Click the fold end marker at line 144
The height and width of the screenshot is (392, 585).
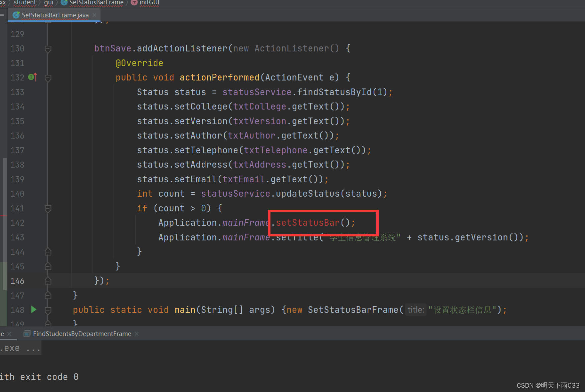tap(48, 252)
